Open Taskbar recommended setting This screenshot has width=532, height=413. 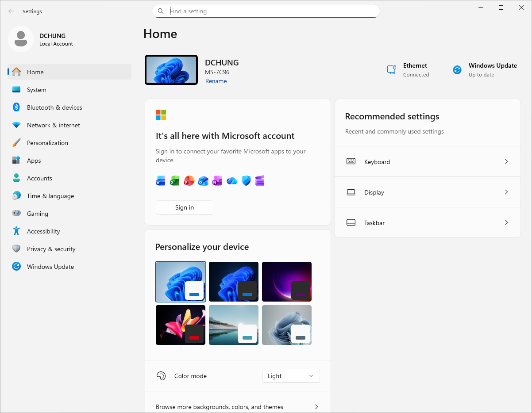point(428,222)
